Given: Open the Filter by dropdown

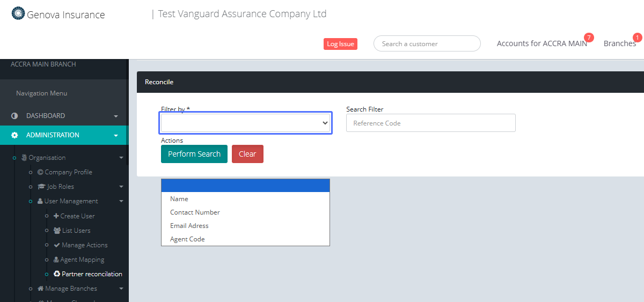Looking at the screenshot, I should 246,123.
